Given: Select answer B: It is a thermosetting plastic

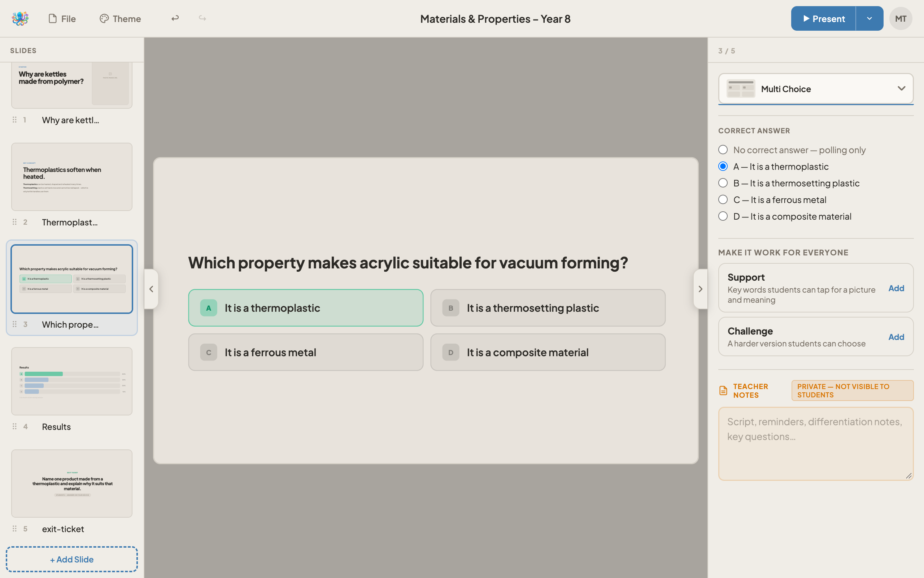Looking at the screenshot, I should [548, 308].
